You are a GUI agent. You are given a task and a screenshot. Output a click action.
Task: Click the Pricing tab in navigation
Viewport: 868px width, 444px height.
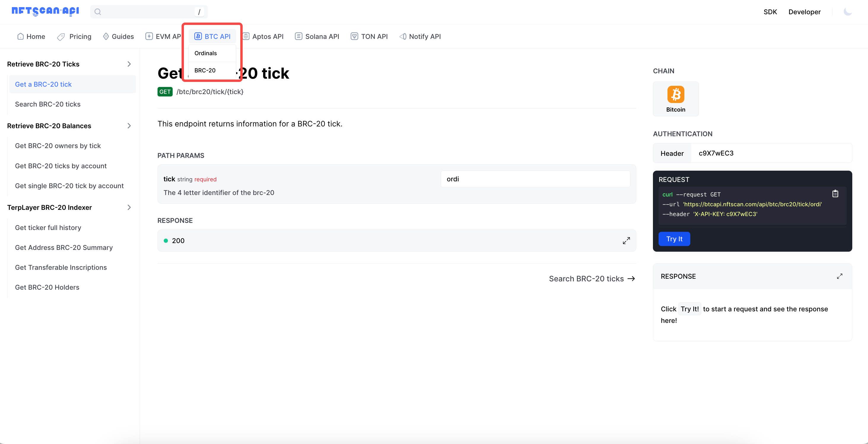(x=80, y=36)
